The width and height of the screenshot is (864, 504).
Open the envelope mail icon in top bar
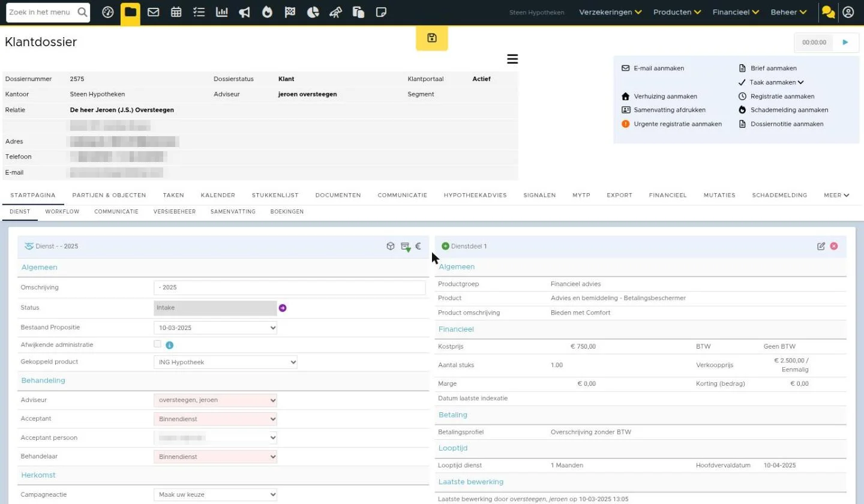click(x=153, y=12)
